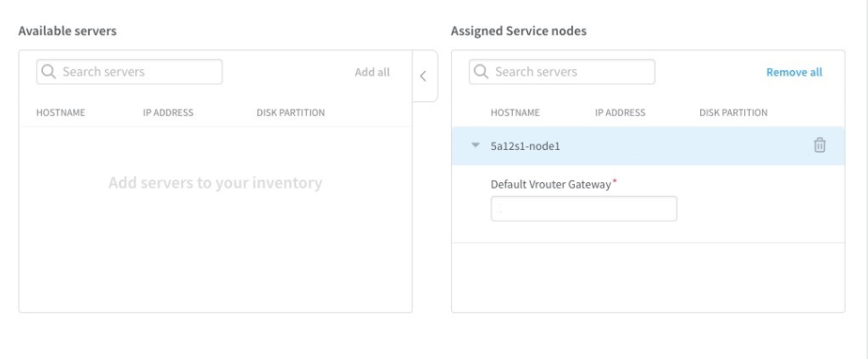
Task: Collapse the 5a12s1-node1 row triangle
Action: coord(474,145)
